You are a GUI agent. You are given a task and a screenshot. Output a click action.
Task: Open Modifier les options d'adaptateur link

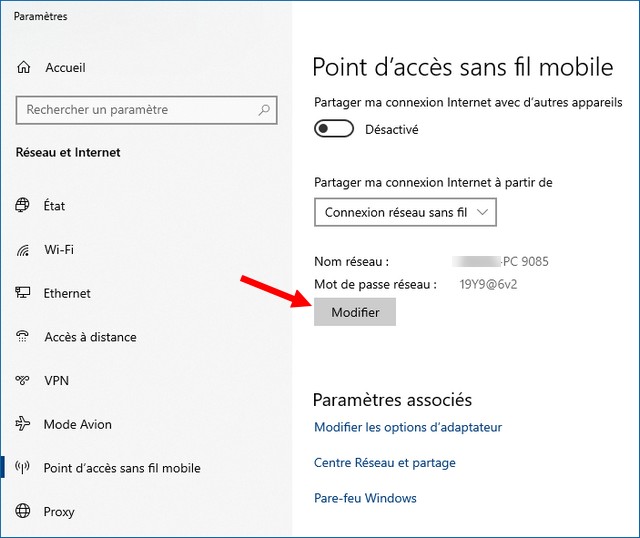(408, 427)
